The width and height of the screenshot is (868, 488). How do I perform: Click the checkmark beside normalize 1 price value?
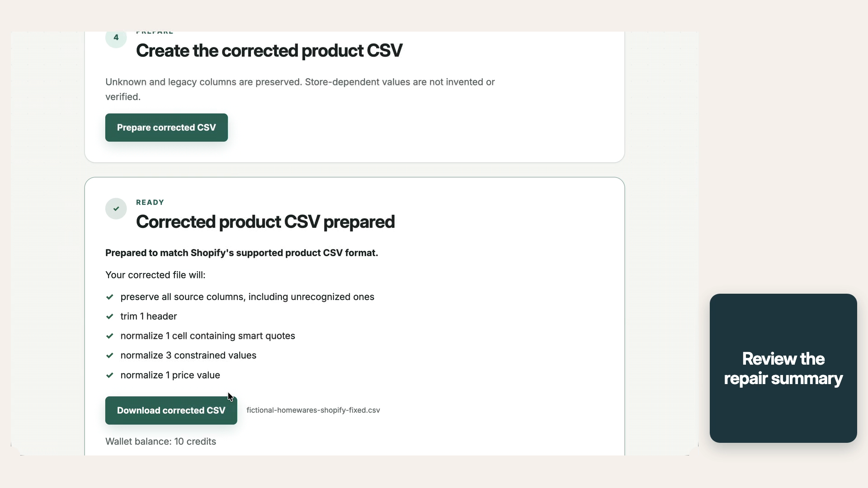[x=109, y=375]
